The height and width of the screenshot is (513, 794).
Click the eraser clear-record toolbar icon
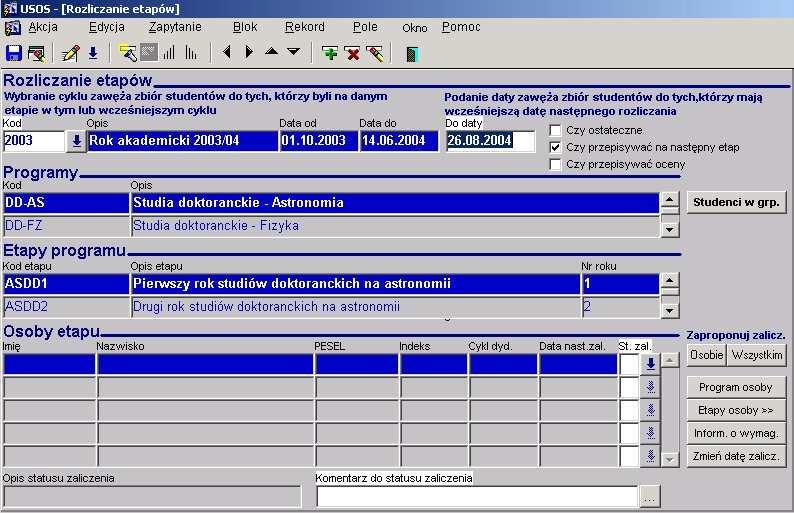tap(375, 53)
